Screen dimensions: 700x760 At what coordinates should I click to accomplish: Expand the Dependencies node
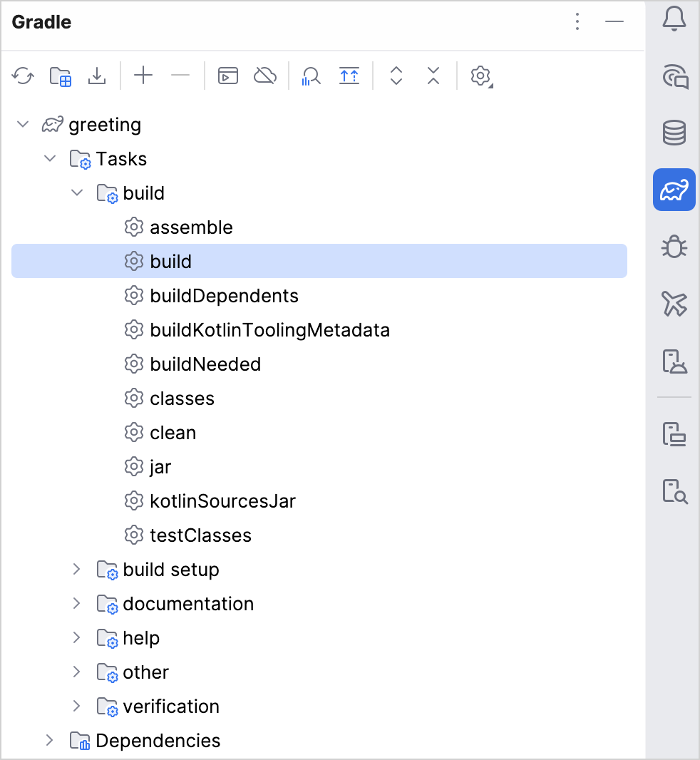coord(49,740)
